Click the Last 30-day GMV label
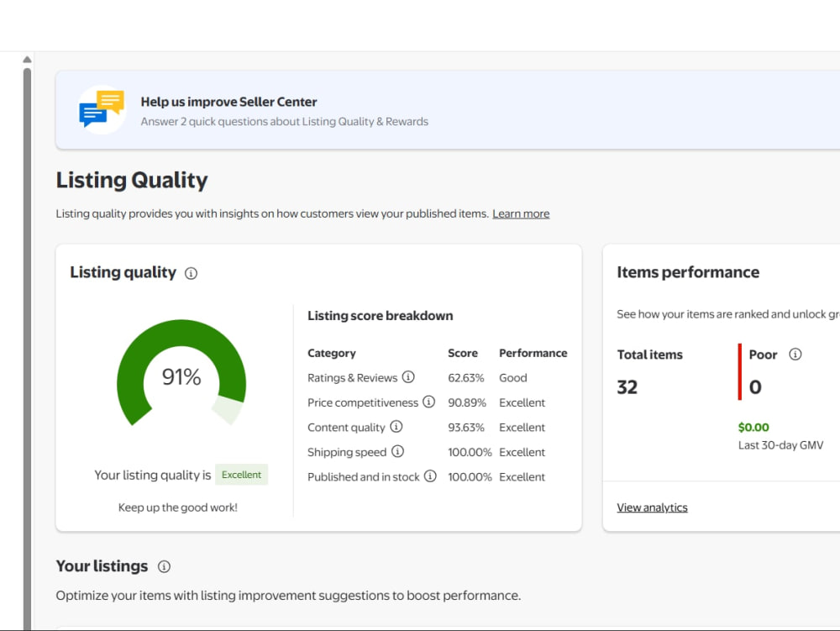Viewport: 840px width, 631px height. [x=780, y=445]
